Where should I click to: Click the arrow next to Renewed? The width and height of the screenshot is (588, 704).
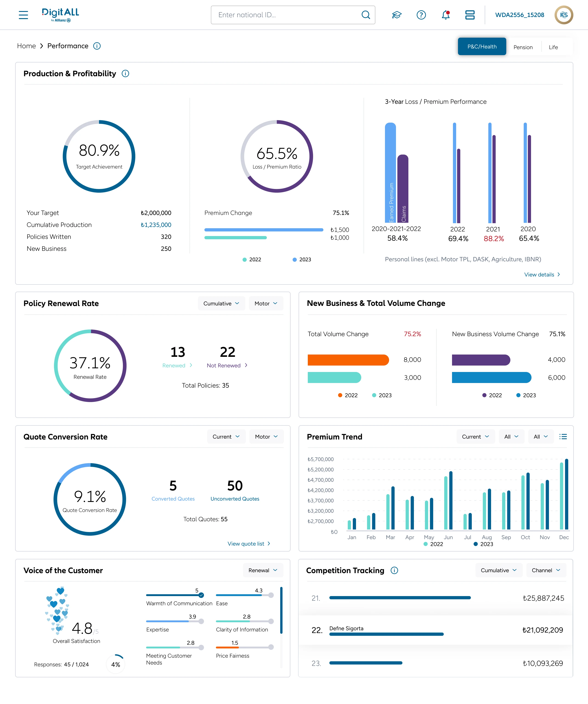(x=191, y=365)
